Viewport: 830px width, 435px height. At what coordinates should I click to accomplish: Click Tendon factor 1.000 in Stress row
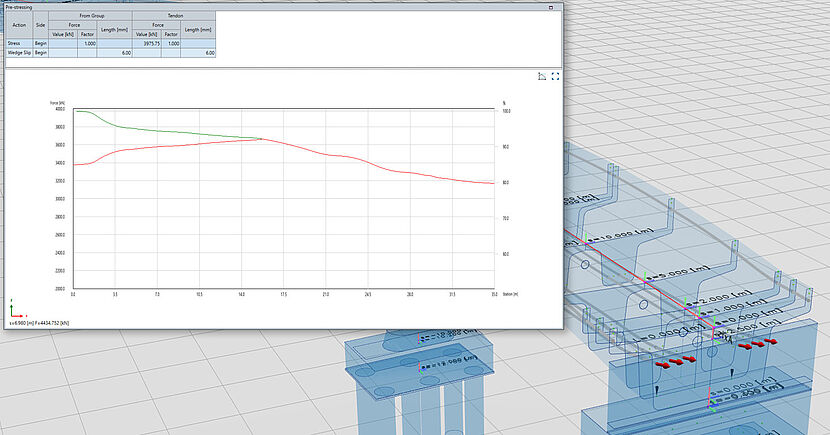click(x=173, y=43)
